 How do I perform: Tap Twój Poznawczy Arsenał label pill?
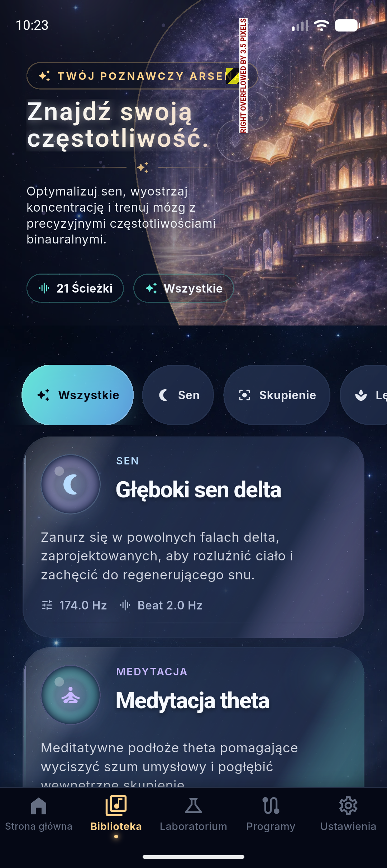pyautogui.click(x=142, y=76)
